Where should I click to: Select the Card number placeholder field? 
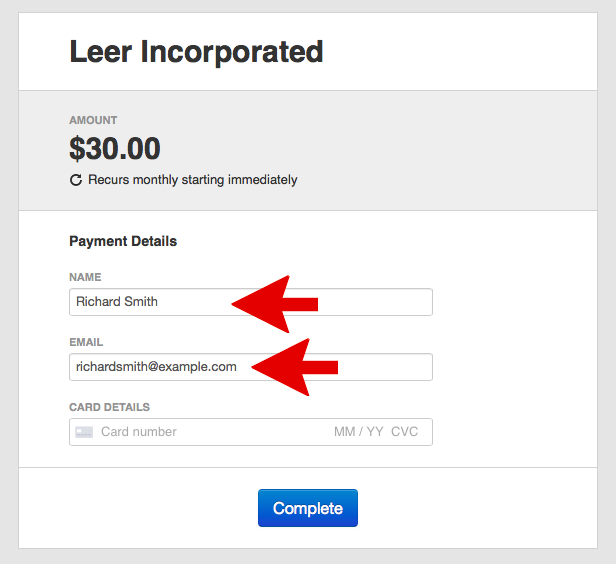[x=180, y=432]
